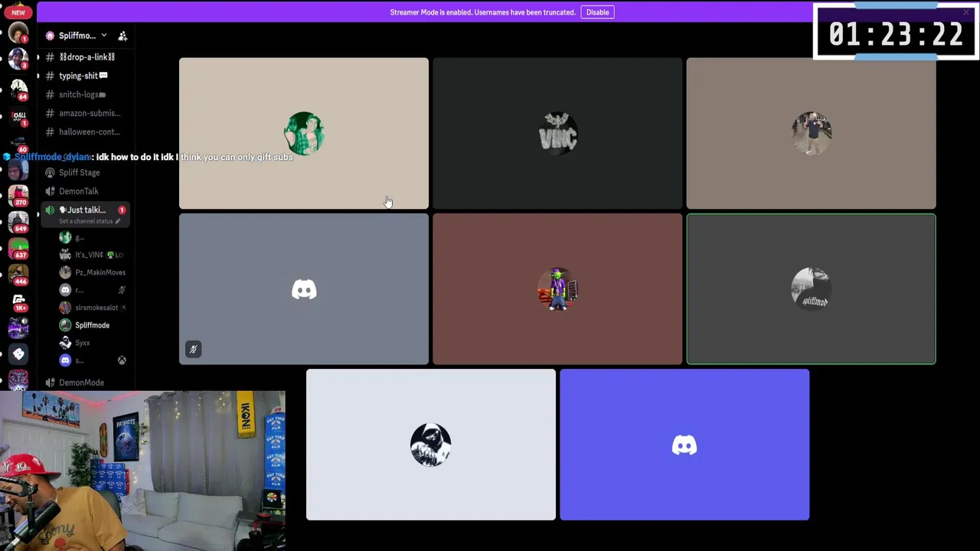
Task: Expand the Spliffmo... server dropdown menu
Action: (103, 36)
